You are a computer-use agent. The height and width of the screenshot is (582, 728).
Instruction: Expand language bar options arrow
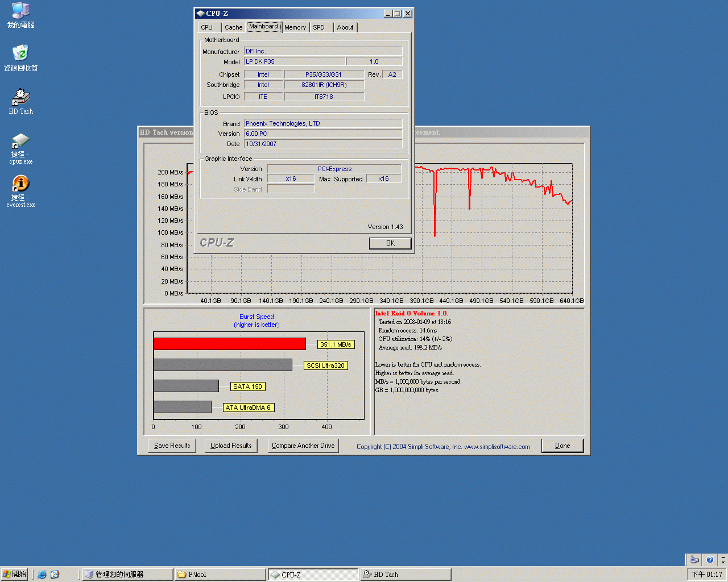click(x=722, y=560)
